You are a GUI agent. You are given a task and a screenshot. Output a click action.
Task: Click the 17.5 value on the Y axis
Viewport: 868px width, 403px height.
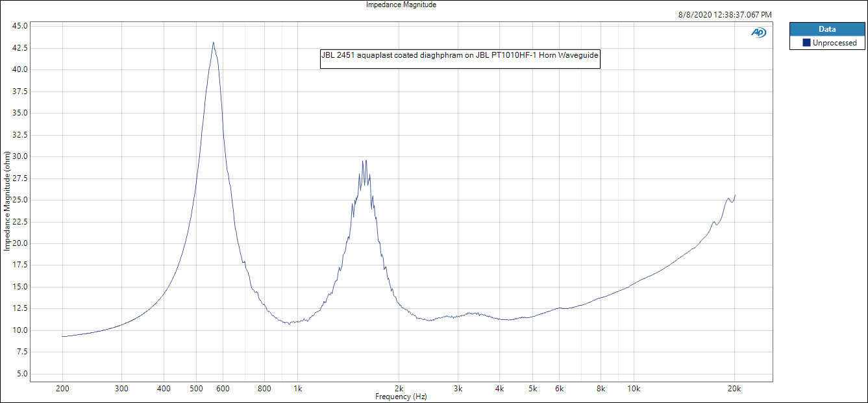pos(20,265)
